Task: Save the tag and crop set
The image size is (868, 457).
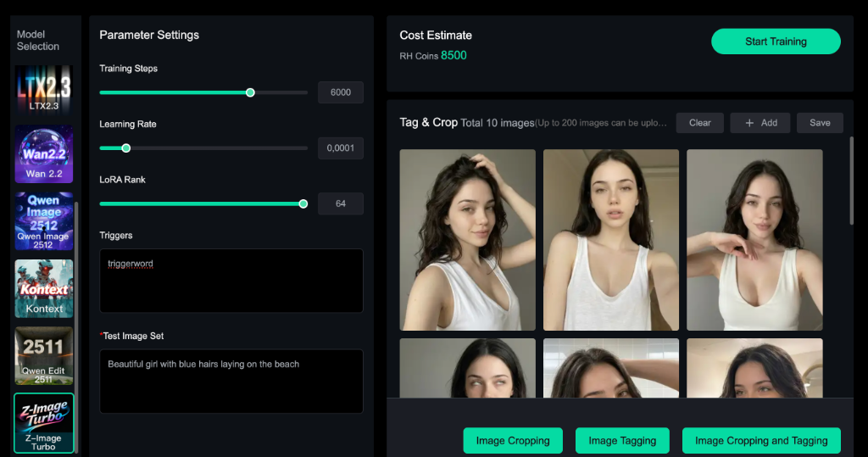Action: tap(820, 123)
